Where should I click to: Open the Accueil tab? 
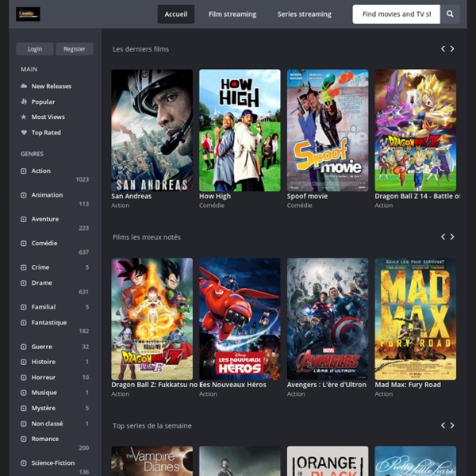tap(176, 14)
